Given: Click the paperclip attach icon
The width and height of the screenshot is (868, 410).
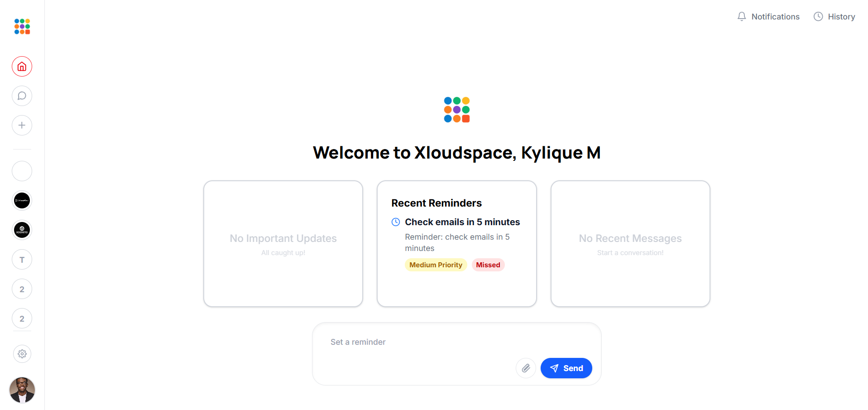Looking at the screenshot, I should coord(526,368).
